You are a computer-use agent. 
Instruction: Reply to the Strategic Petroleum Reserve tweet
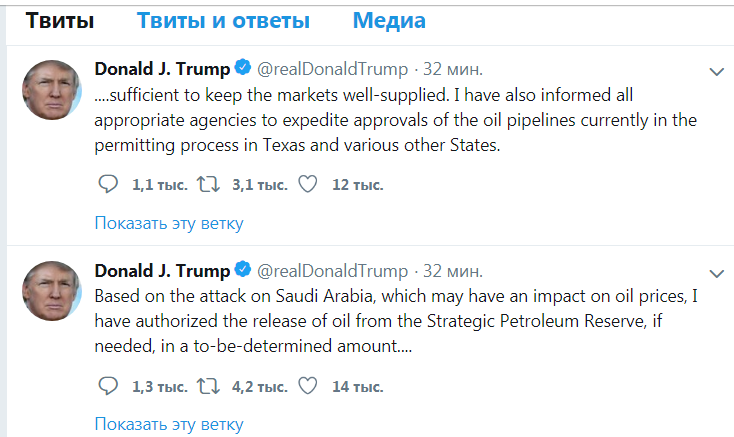click(x=108, y=386)
